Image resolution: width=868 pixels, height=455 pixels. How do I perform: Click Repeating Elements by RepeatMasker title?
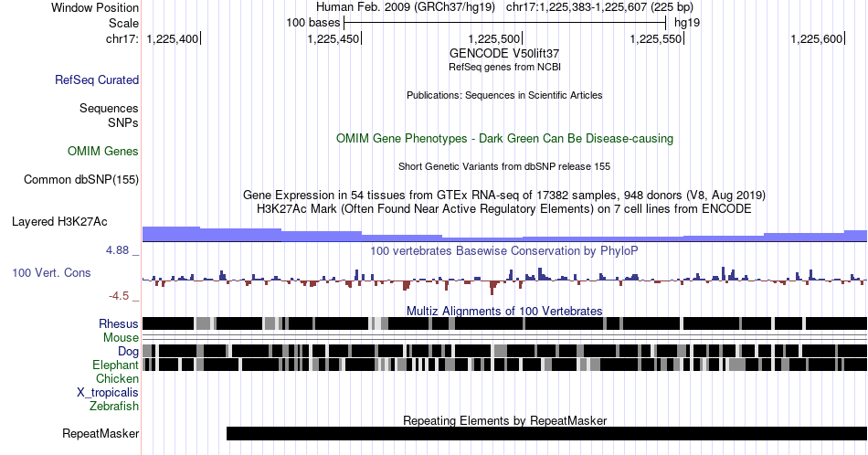[x=504, y=420]
